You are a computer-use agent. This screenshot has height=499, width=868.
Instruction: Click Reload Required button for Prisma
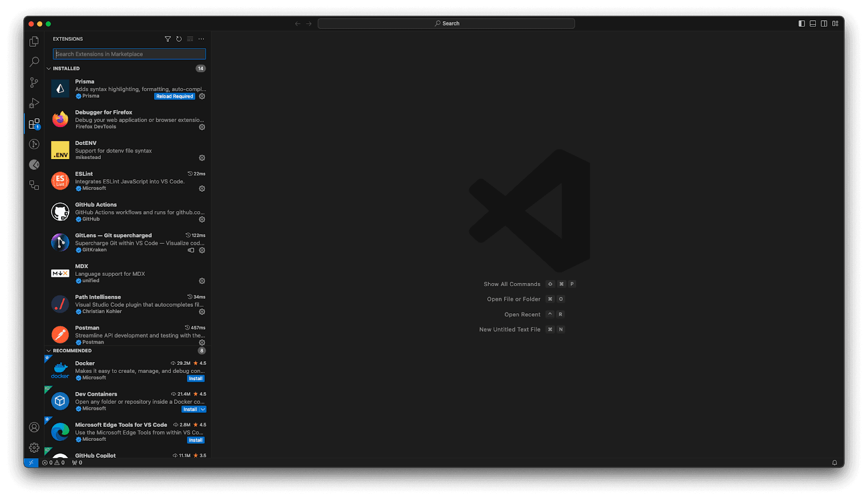click(x=174, y=96)
